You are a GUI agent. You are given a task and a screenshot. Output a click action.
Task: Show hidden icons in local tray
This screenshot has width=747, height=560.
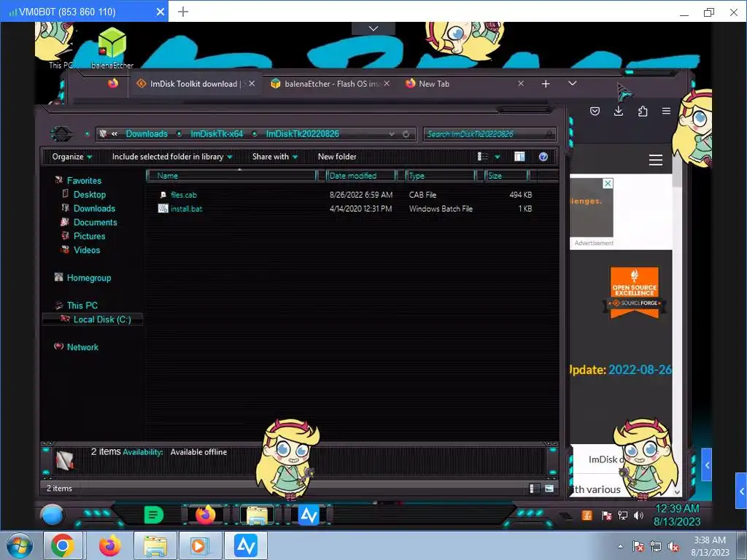coord(620,547)
